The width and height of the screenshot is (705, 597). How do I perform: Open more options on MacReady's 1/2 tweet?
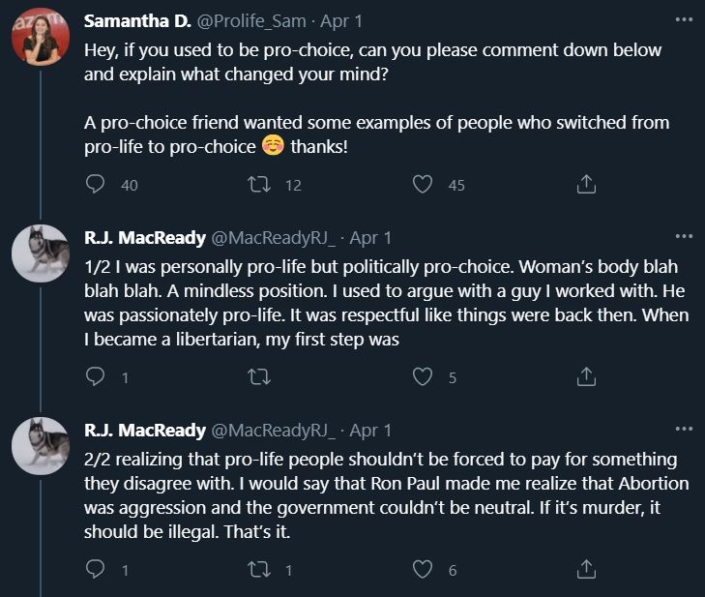pos(683,236)
